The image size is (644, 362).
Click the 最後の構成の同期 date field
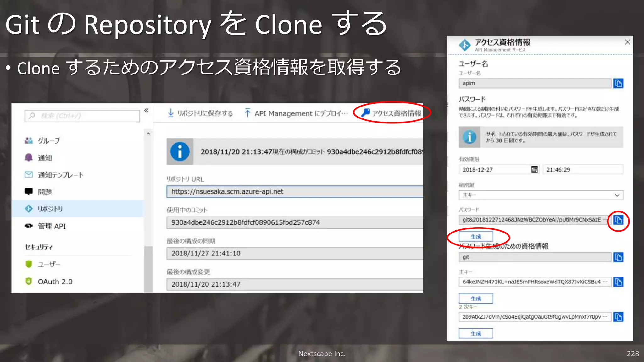tap(295, 254)
